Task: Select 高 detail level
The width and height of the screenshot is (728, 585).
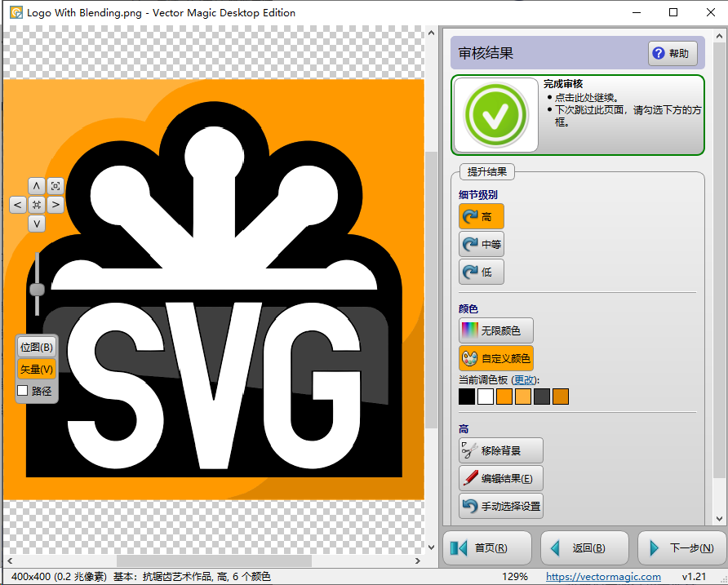Action: (x=481, y=216)
